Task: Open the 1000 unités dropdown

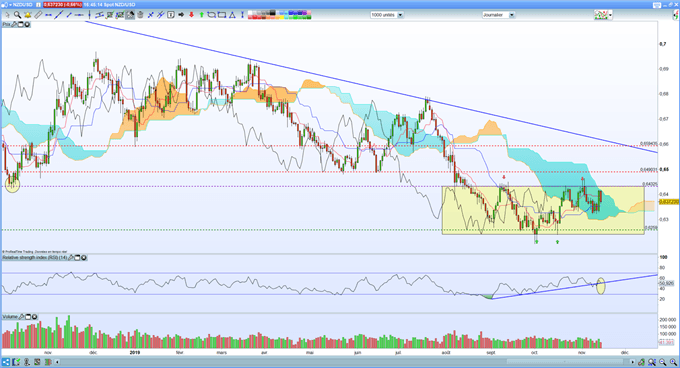Action: pos(387,15)
